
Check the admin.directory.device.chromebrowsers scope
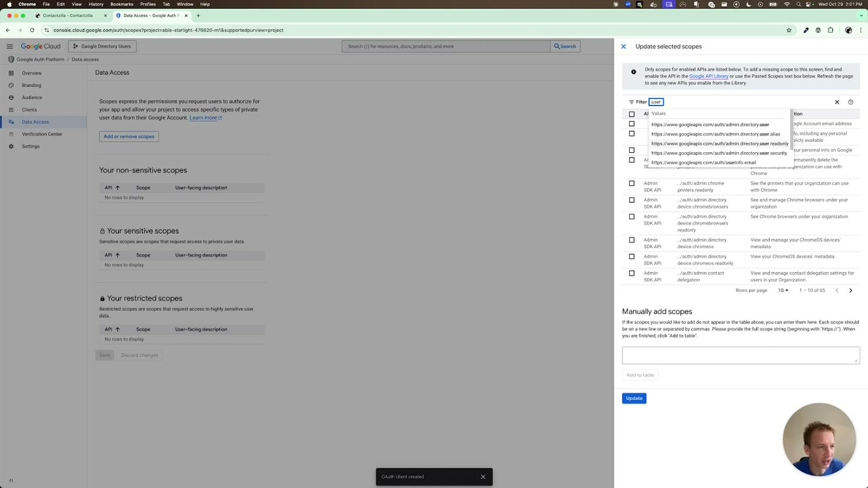click(x=631, y=200)
